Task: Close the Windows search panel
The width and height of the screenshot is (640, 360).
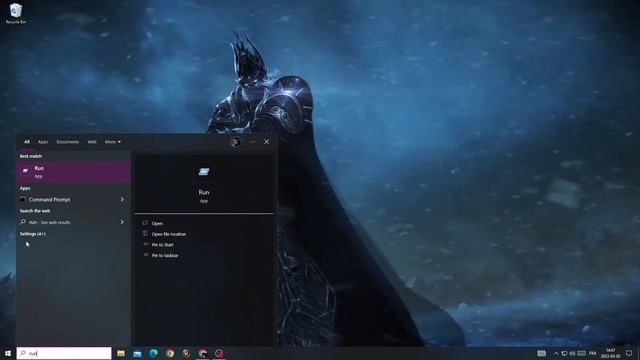Action: click(x=267, y=142)
